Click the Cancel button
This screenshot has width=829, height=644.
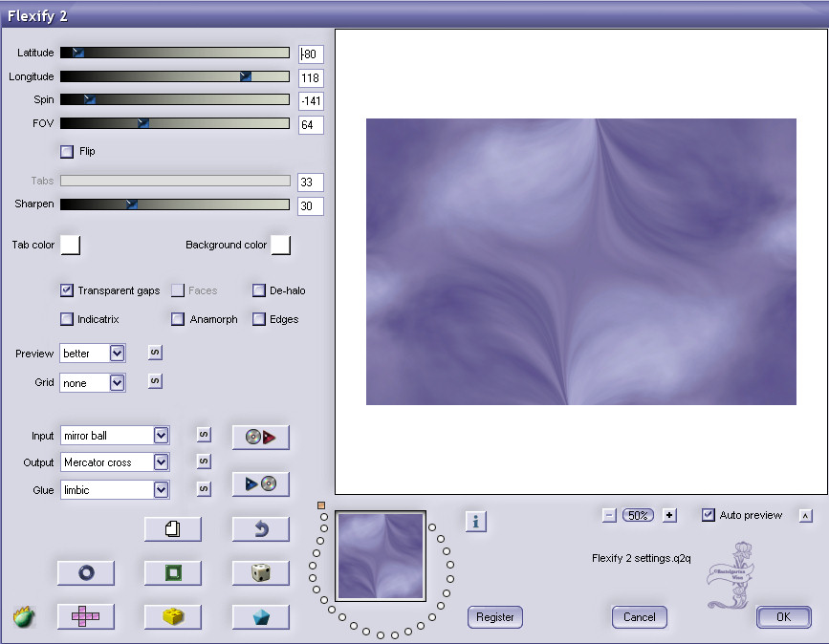point(639,617)
